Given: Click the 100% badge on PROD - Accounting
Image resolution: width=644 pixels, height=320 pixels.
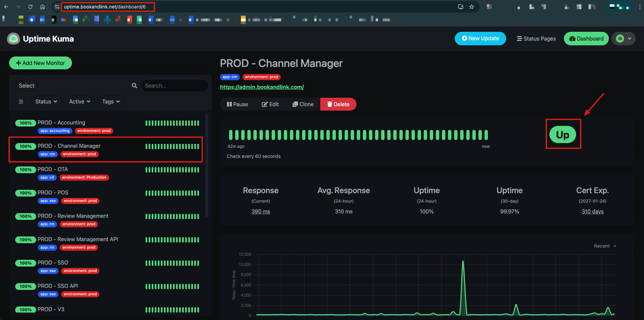Looking at the screenshot, I should tap(26, 123).
